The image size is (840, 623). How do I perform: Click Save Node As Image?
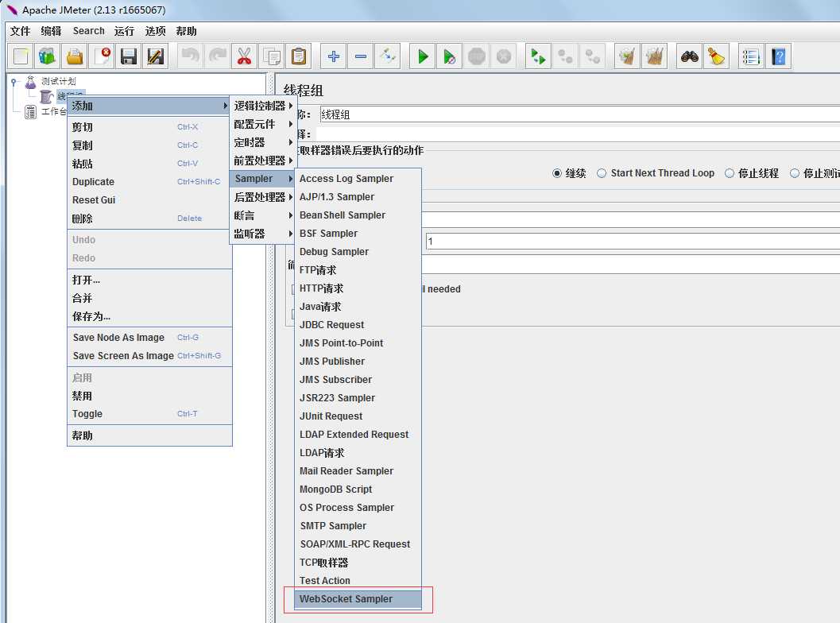[x=149, y=338]
